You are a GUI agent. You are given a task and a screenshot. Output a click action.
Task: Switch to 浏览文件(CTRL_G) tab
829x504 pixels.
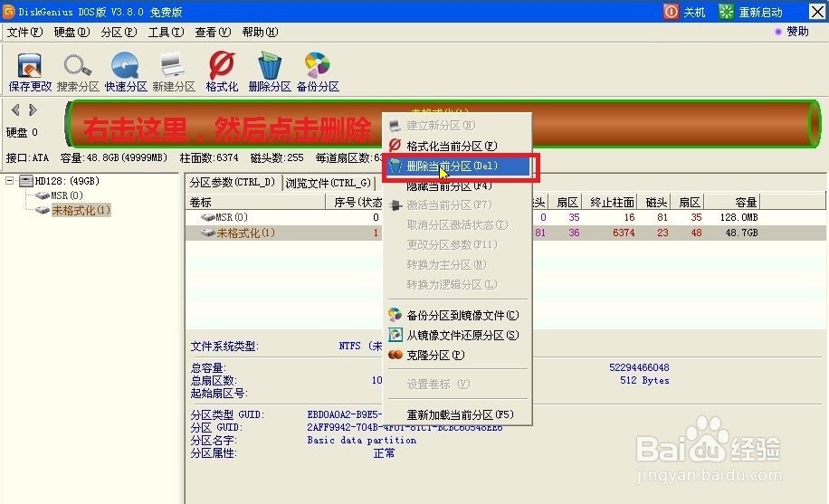click(329, 183)
